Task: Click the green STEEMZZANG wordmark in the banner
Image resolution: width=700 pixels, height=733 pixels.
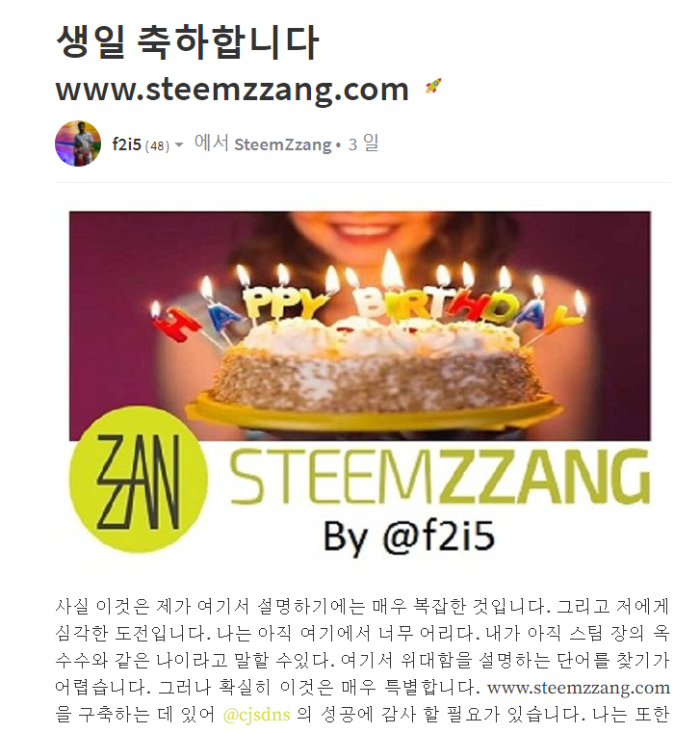Action: (x=440, y=477)
